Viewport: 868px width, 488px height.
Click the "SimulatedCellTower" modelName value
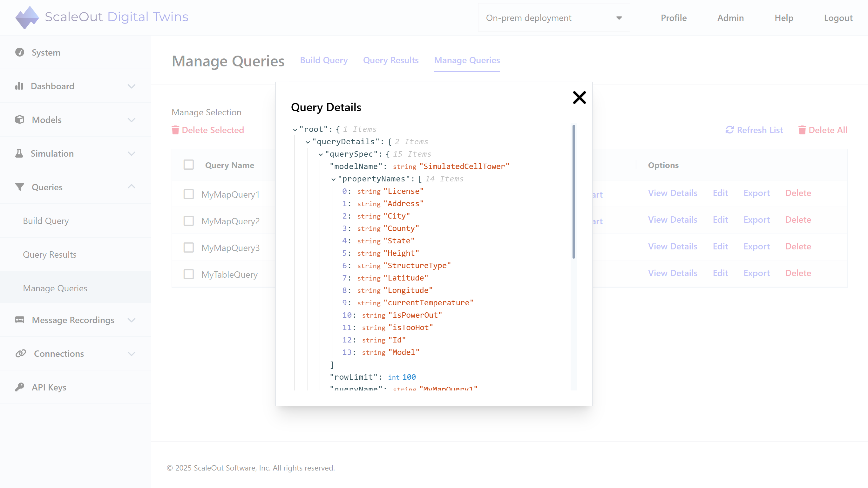[464, 166]
